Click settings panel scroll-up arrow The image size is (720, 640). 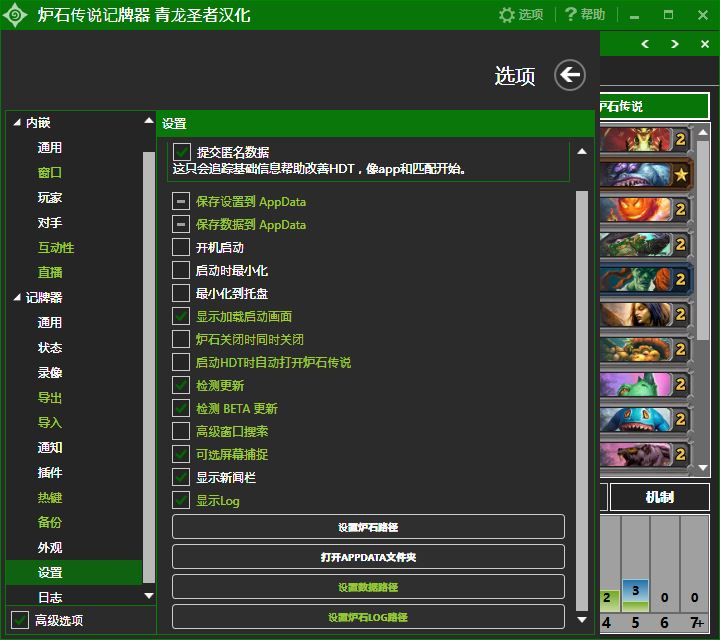pyautogui.click(x=582, y=152)
